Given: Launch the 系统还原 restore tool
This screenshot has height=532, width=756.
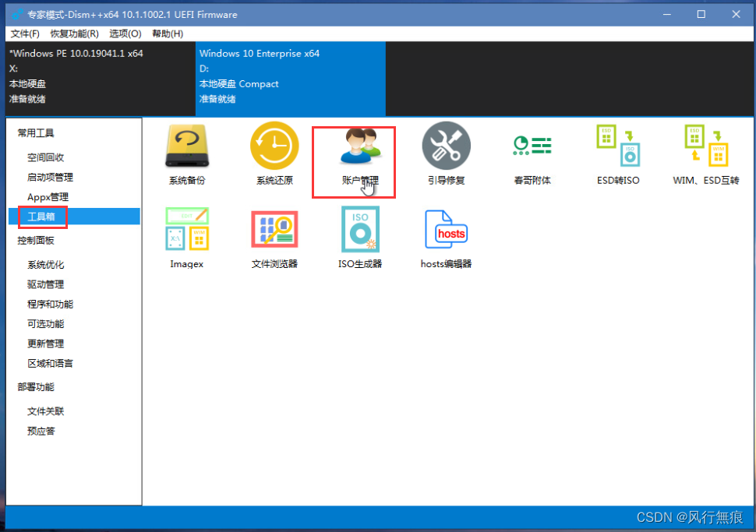Looking at the screenshot, I should coord(274,154).
